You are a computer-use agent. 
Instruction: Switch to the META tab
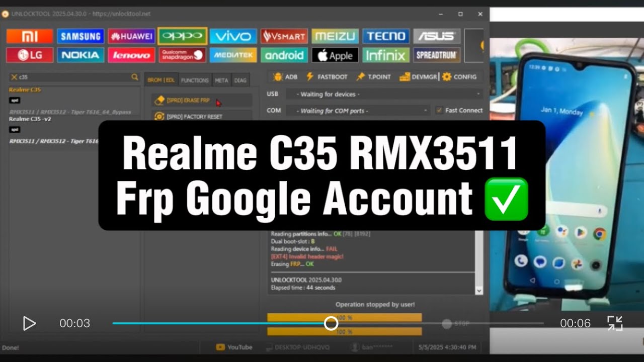[221, 80]
